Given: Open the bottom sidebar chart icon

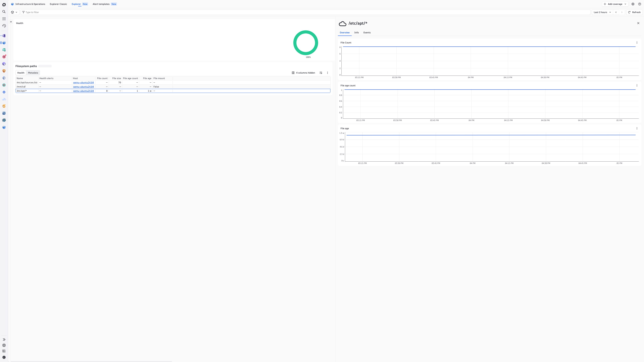Looking at the screenshot, I should click(4, 351).
